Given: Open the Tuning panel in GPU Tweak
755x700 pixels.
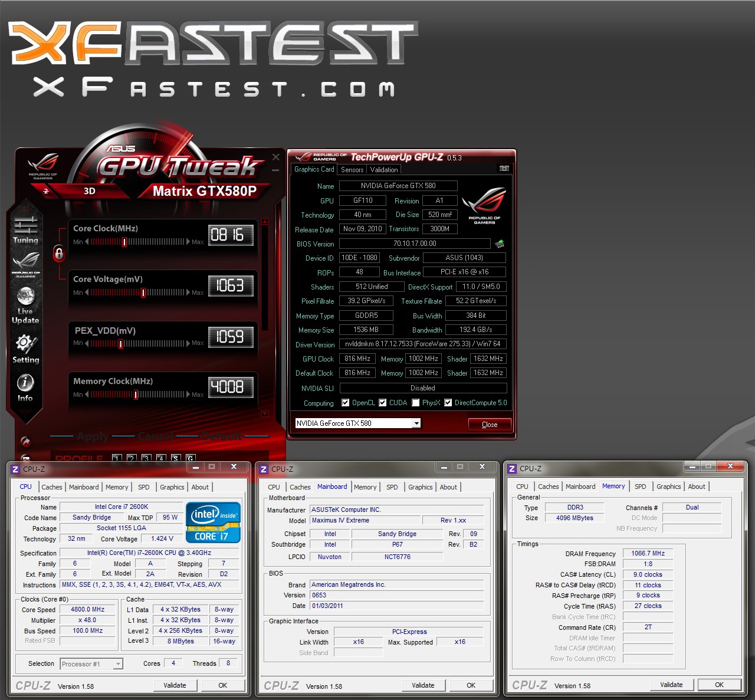Looking at the screenshot, I should tap(25, 229).
